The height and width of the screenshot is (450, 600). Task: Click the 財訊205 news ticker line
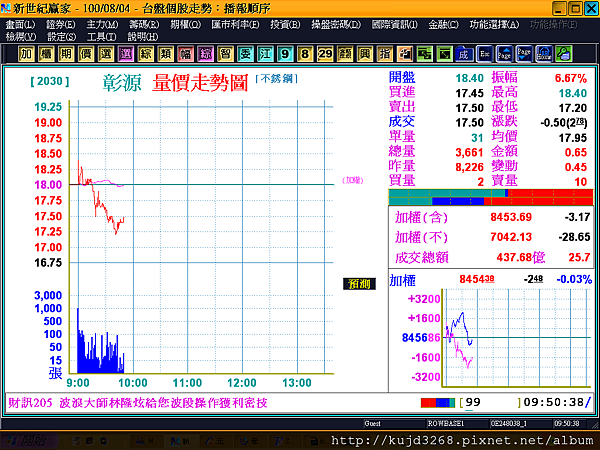[138, 403]
